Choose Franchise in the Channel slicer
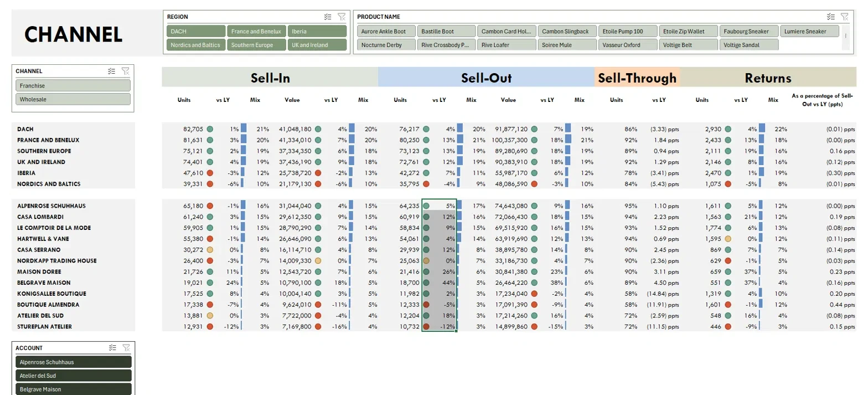 tap(73, 85)
